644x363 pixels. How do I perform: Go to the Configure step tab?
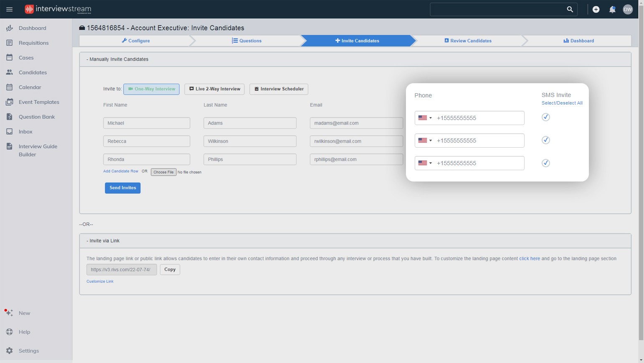(x=136, y=41)
